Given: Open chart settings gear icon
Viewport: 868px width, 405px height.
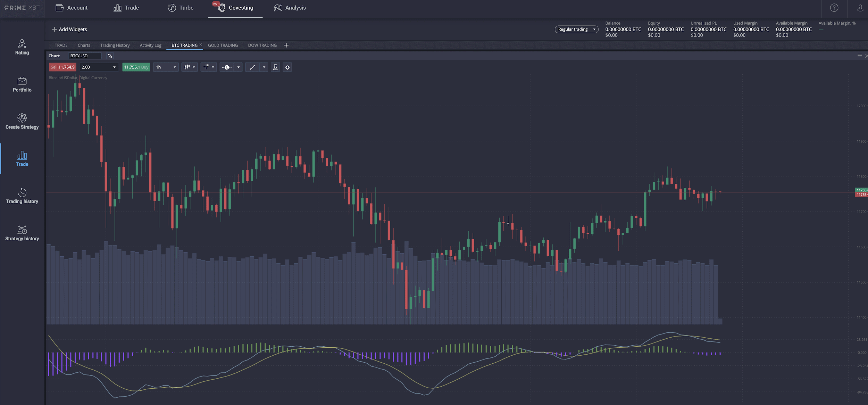Looking at the screenshot, I should 287,67.
